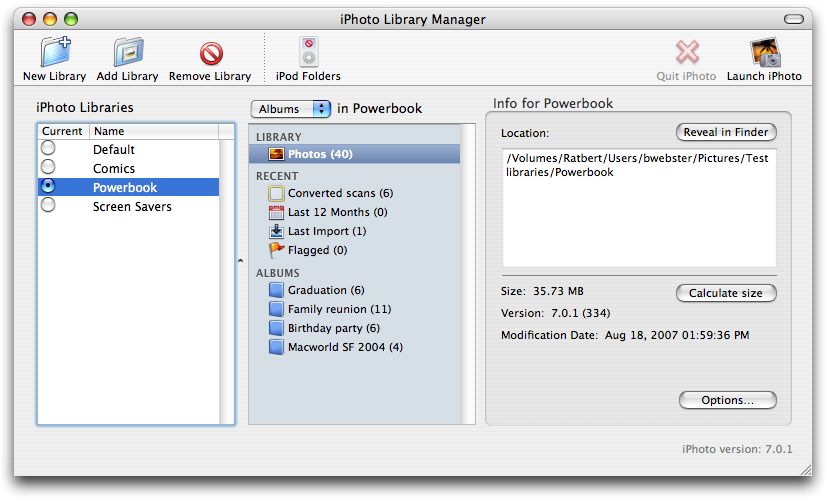Mark Screen Savers as current library
This screenshot has width=829, height=503.
point(48,206)
